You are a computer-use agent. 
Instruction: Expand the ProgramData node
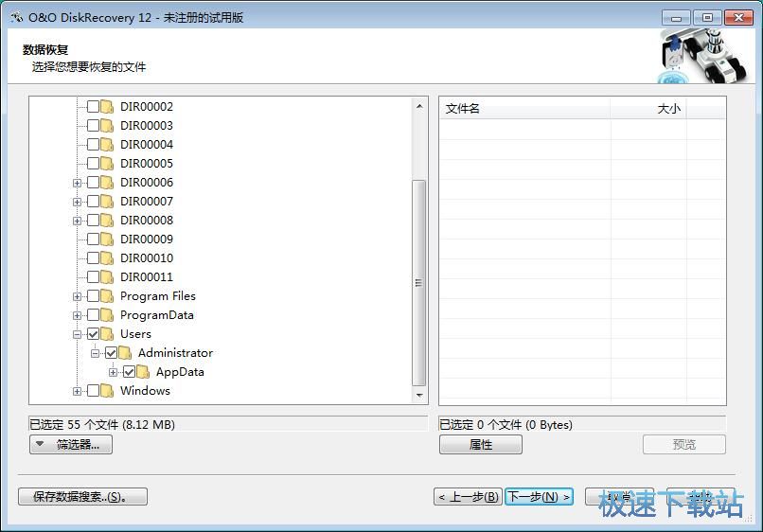[x=77, y=316]
